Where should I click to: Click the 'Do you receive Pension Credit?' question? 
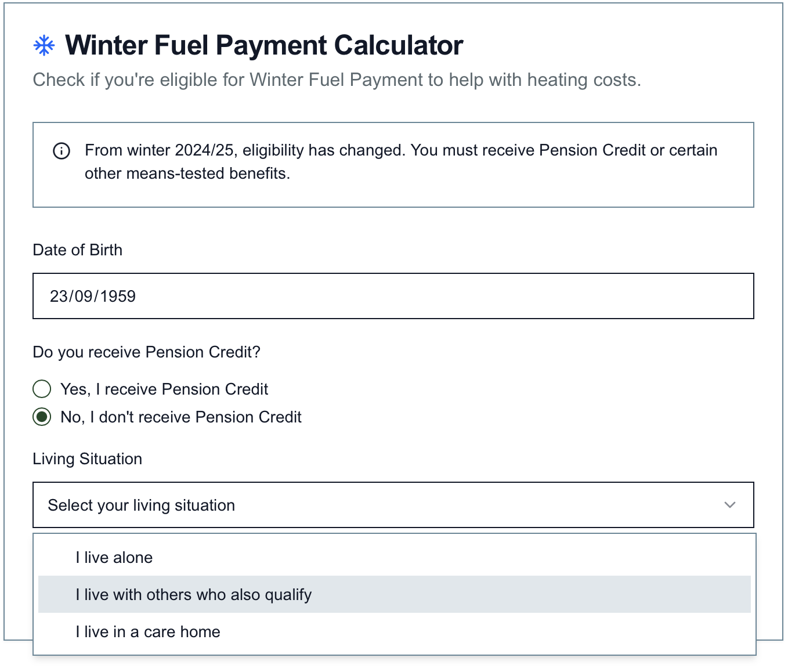[x=147, y=352]
